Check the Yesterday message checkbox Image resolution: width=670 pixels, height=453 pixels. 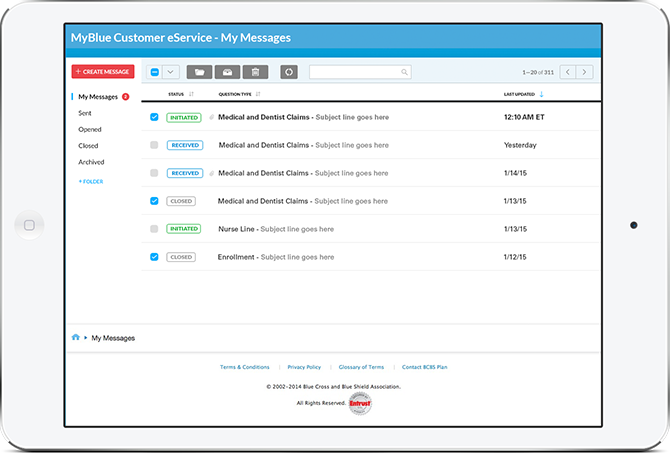[154, 145]
